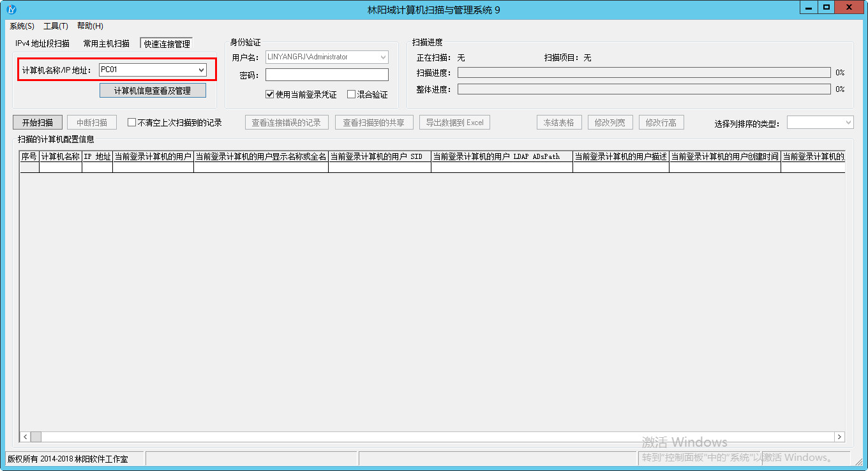Image resolution: width=868 pixels, height=471 pixels.
Task: Click 当前登录计算机的用户创建时间 column header
Action: (x=725, y=156)
